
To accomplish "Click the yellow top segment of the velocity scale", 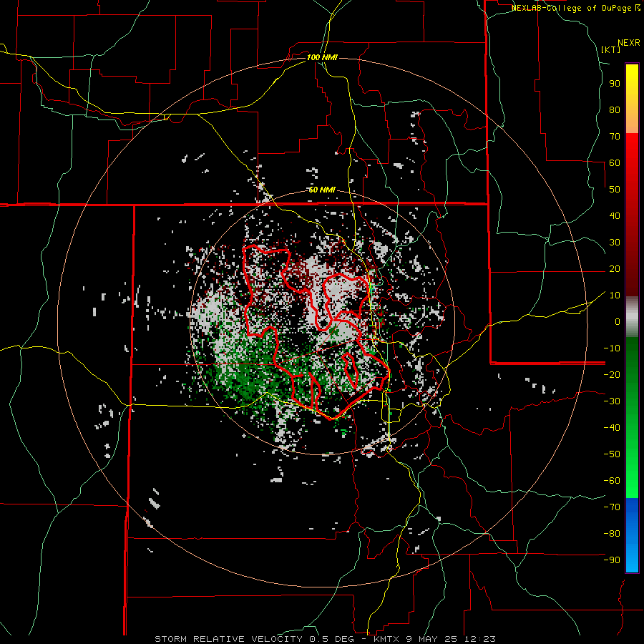I will [632, 98].
